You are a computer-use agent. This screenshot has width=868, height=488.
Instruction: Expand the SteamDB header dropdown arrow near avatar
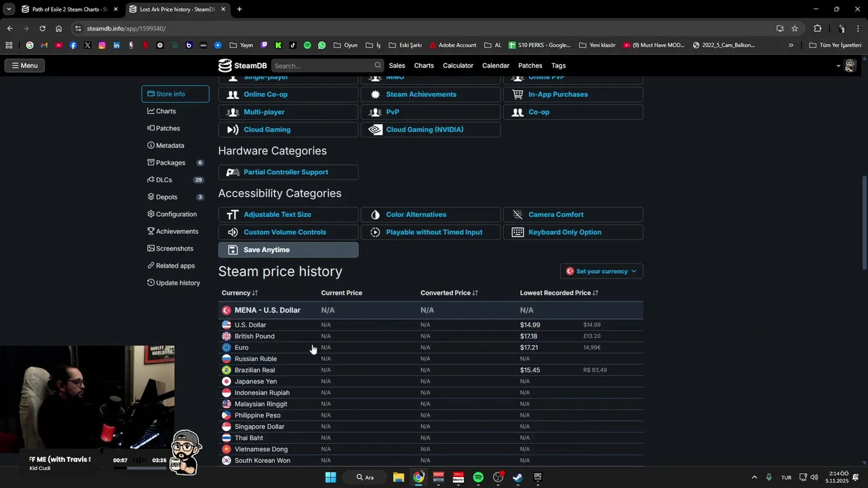click(x=838, y=66)
